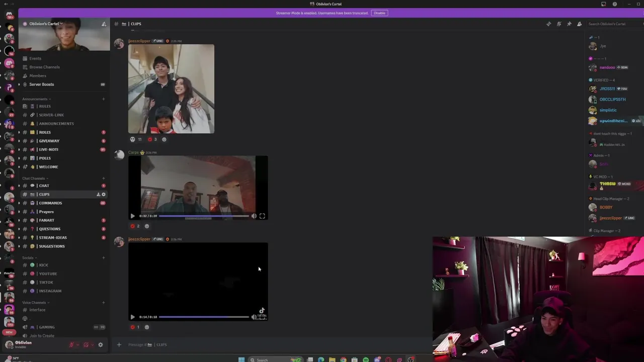Toggle microphone mute in user panel

pos(71,344)
